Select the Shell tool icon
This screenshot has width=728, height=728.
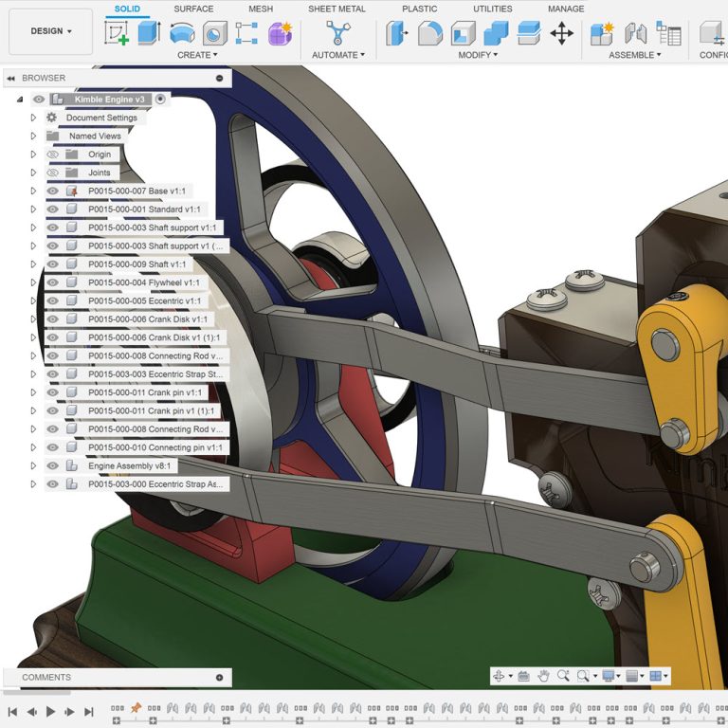point(463,33)
